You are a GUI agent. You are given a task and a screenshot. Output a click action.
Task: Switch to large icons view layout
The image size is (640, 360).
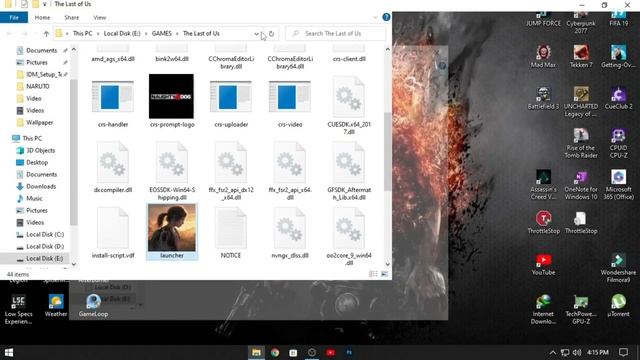[384, 274]
